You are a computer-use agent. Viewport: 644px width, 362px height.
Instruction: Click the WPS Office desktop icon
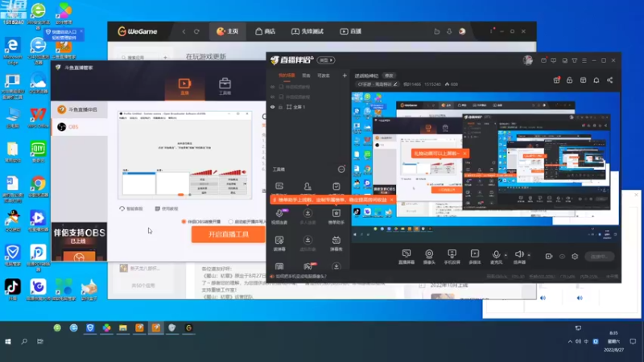(x=38, y=117)
